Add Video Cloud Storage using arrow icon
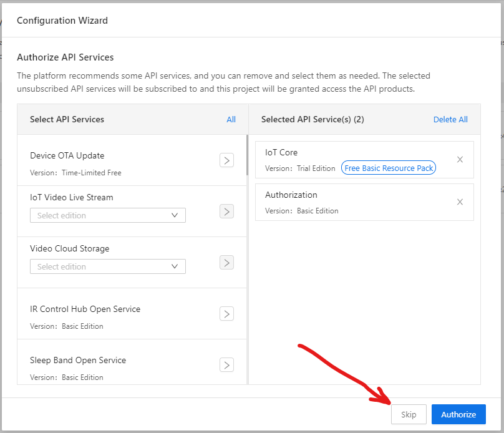 (x=226, y=262)
